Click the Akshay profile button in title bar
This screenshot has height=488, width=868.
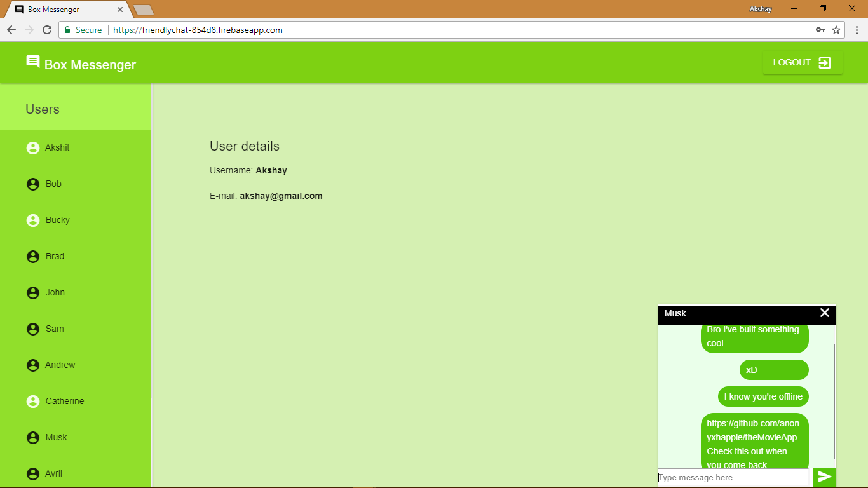(760, 9)
